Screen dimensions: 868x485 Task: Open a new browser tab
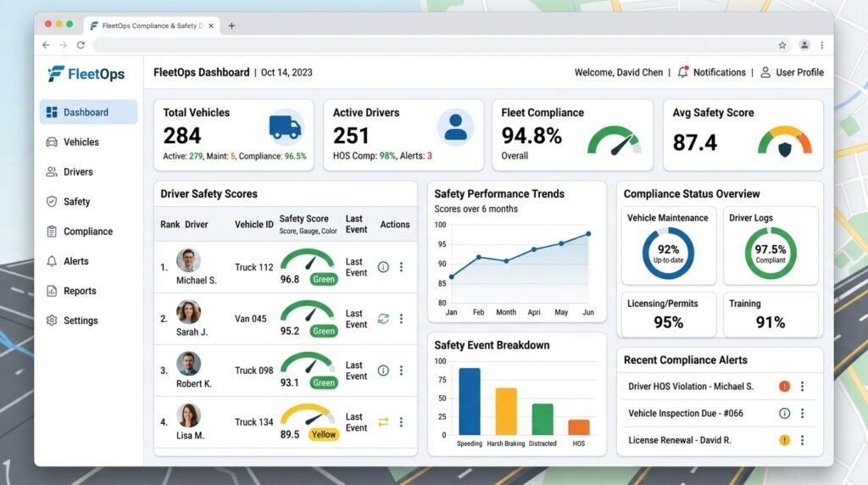[231, 25]
